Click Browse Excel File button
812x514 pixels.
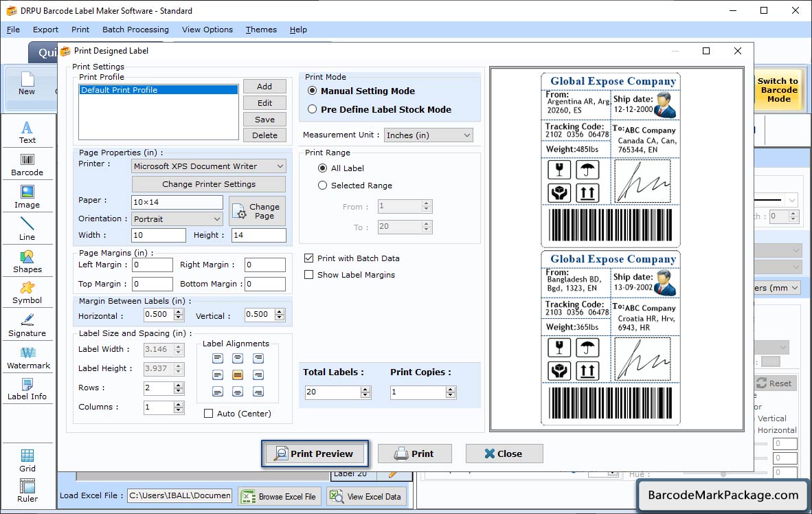coord(280,496)
